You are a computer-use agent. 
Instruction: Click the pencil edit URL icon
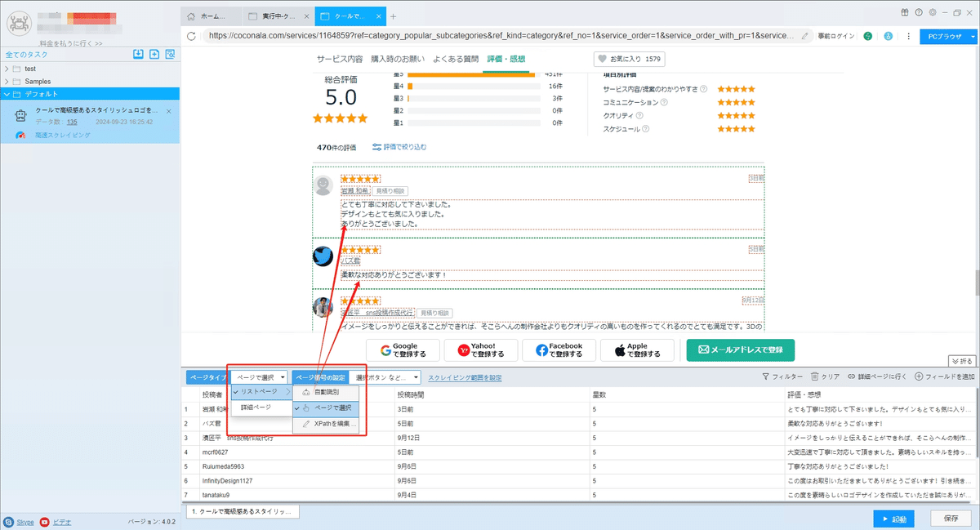[805, 36]
